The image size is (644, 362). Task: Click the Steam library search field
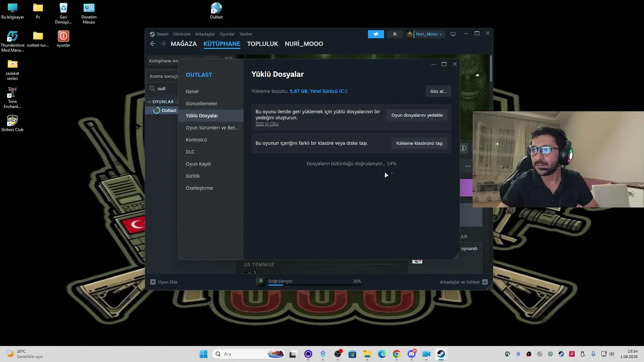163,88
